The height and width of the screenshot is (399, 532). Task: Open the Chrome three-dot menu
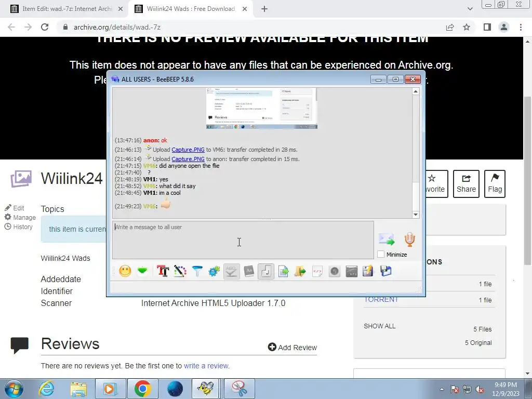[x=521, y=27]
